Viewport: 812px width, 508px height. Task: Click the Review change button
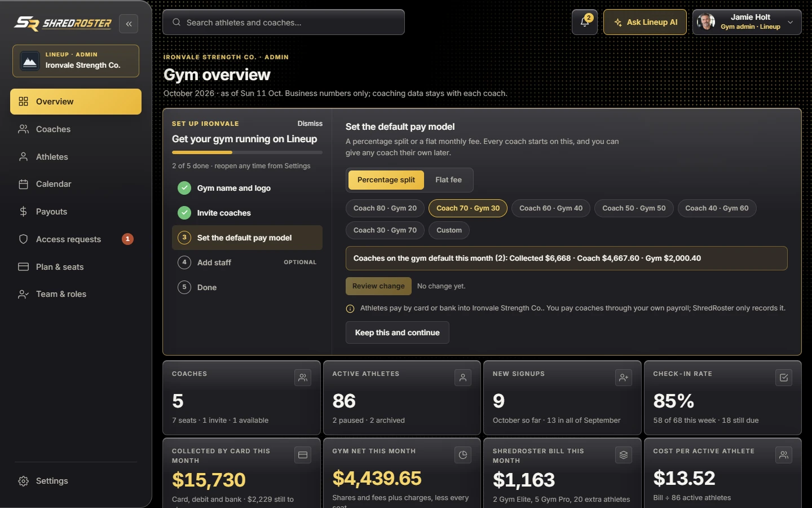click(378, 286)
